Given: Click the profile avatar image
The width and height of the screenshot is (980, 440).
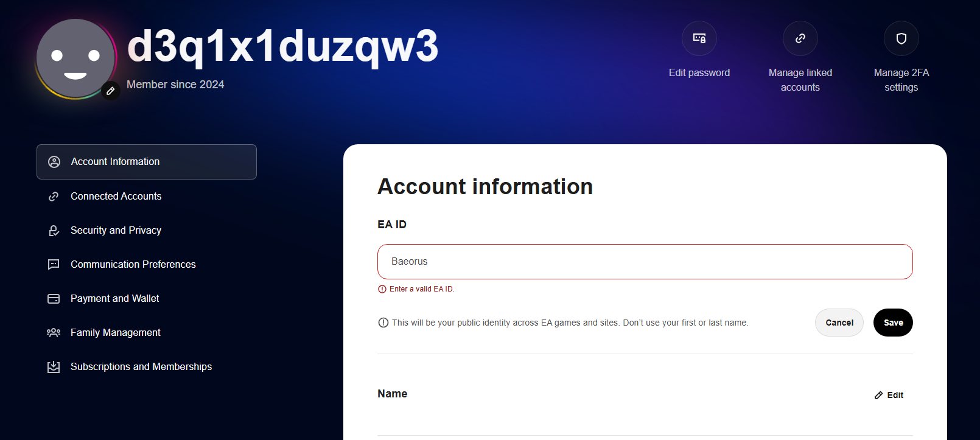Looking at the screenshot, I should pos(75,58).
